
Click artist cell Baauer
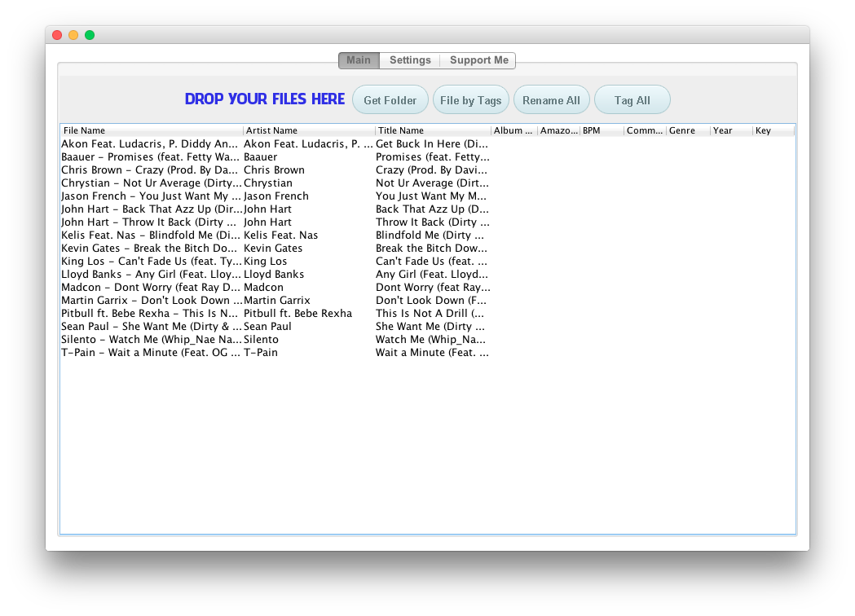click(309, 157)
